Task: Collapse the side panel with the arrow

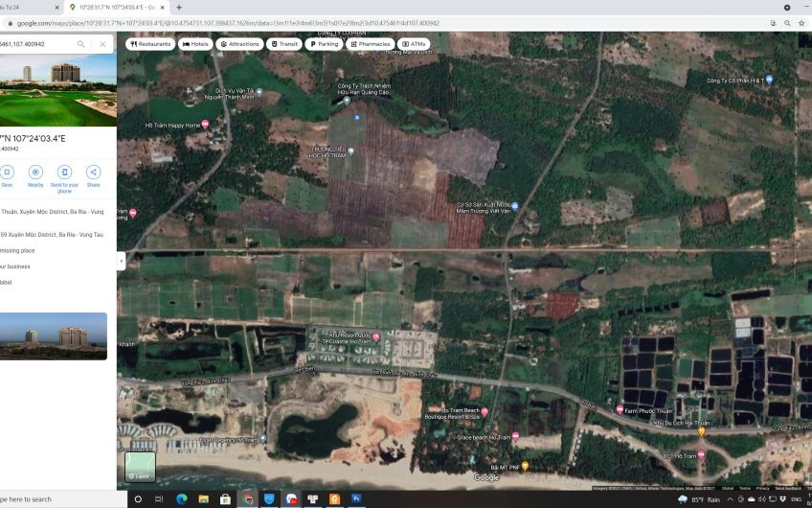Action: (x=122, y=261)
